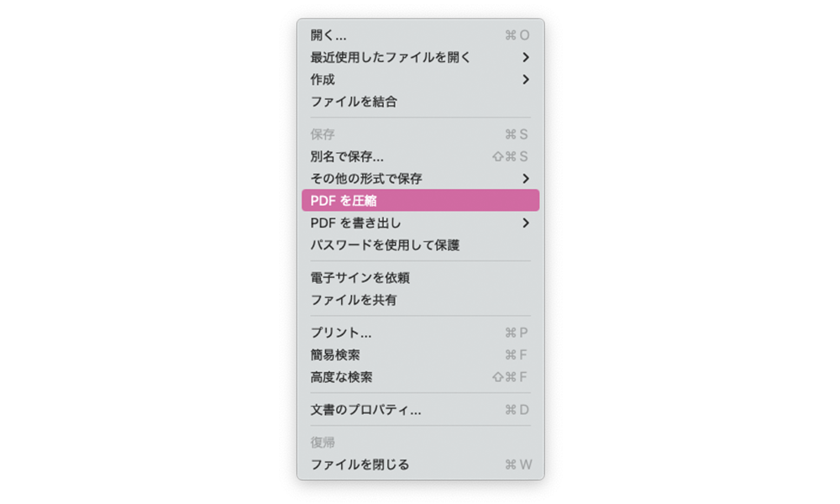840x504 pixels.
Task: Select ファイルを閉じる menu entry
Action: 421,465
